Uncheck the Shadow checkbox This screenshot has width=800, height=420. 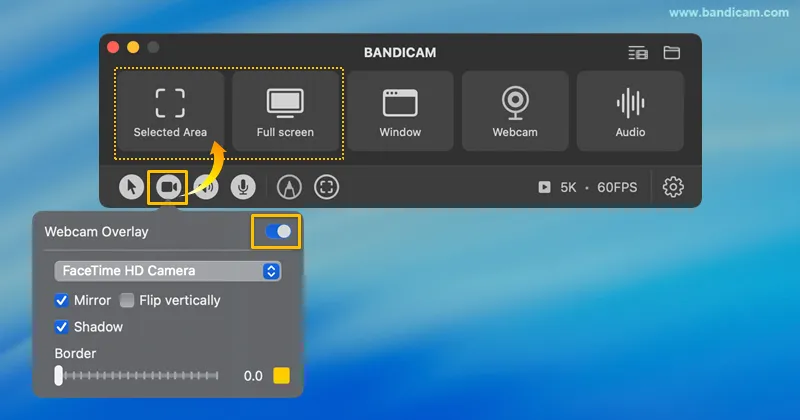pyautogui.click(x=61, y=327)
